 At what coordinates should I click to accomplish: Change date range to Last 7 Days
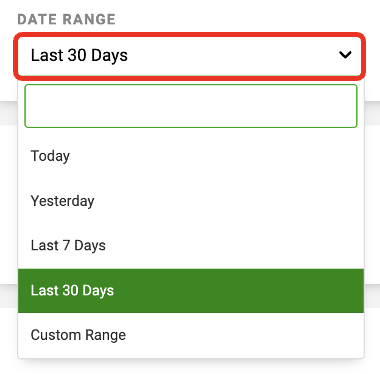[x=191, y=246]
